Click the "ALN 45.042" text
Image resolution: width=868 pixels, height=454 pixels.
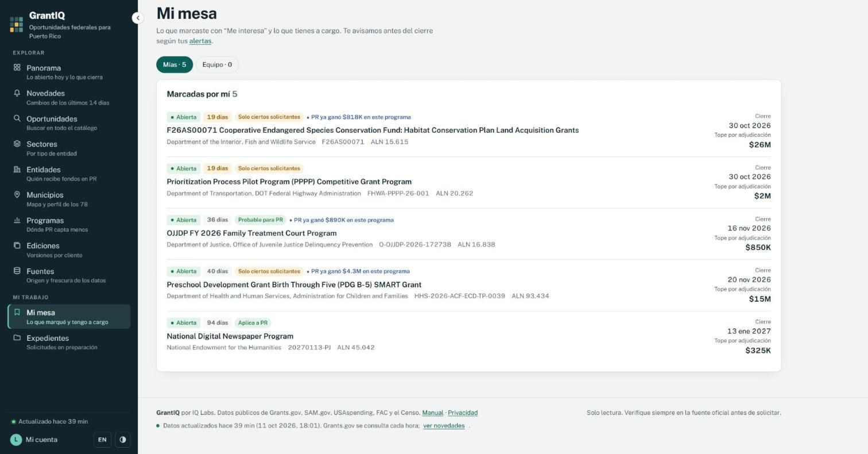click(356, 348)
